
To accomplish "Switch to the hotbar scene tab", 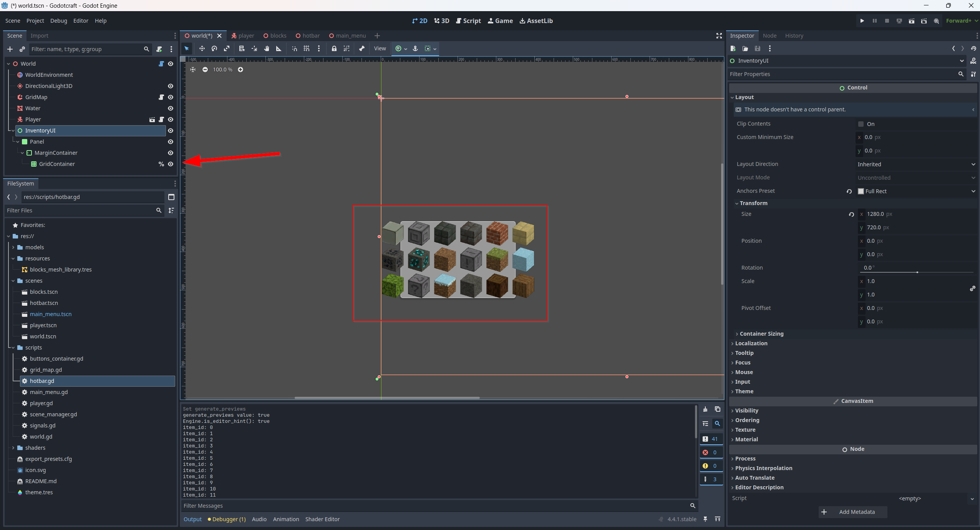I will (308, 36).
